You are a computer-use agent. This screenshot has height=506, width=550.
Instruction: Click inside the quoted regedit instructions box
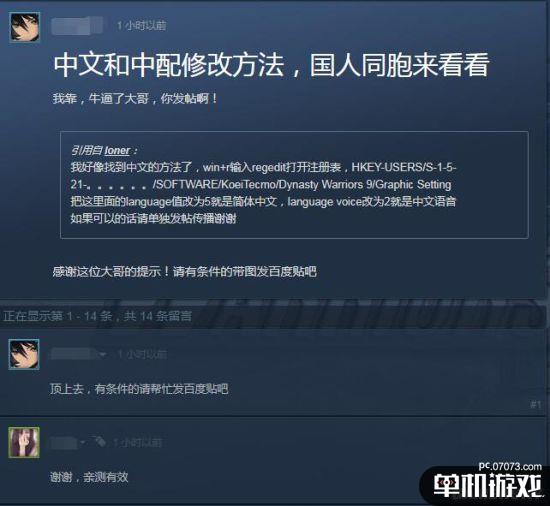294,185
